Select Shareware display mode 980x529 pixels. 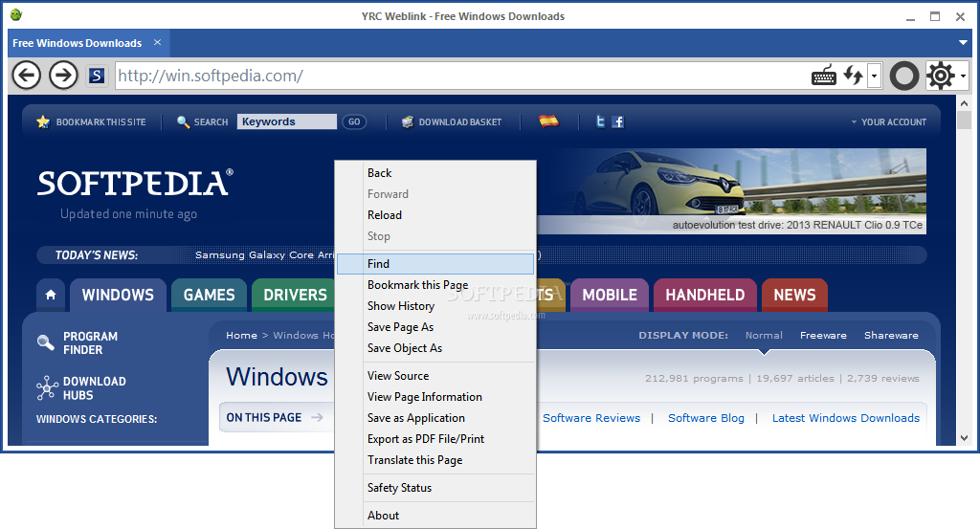[x=891, y=336]
